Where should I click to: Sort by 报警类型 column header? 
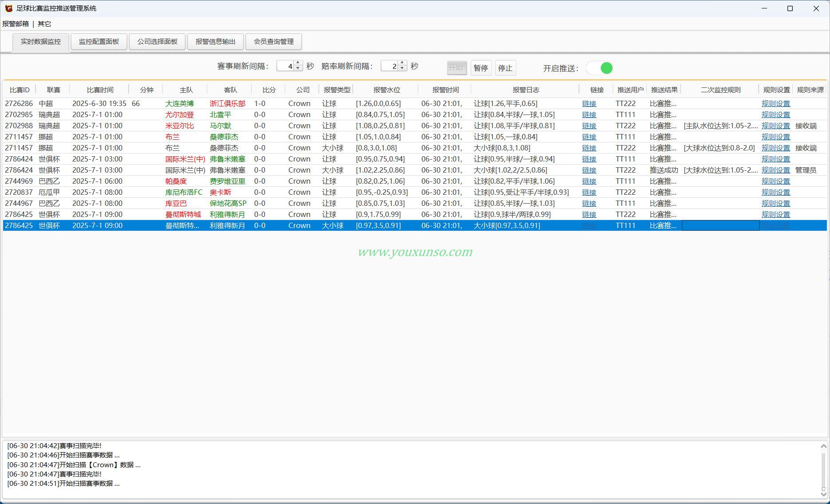pyautogui.click(x=337, y=90)
